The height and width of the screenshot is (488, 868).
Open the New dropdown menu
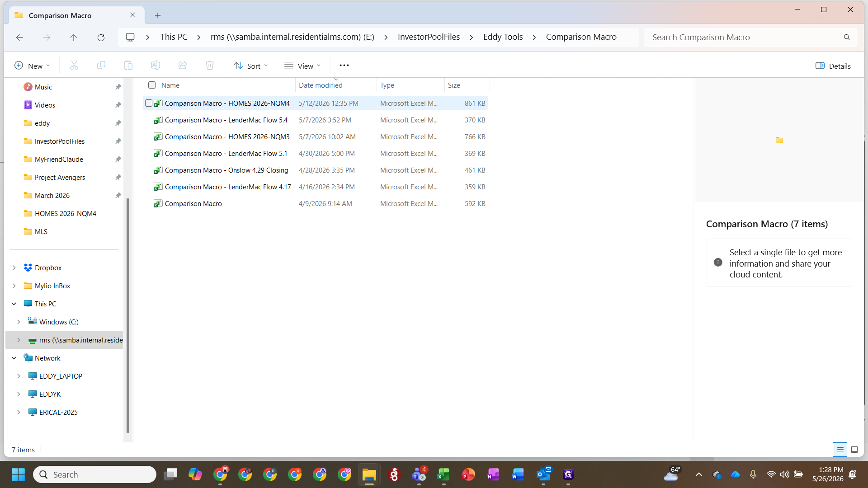[x=32, y=66]
